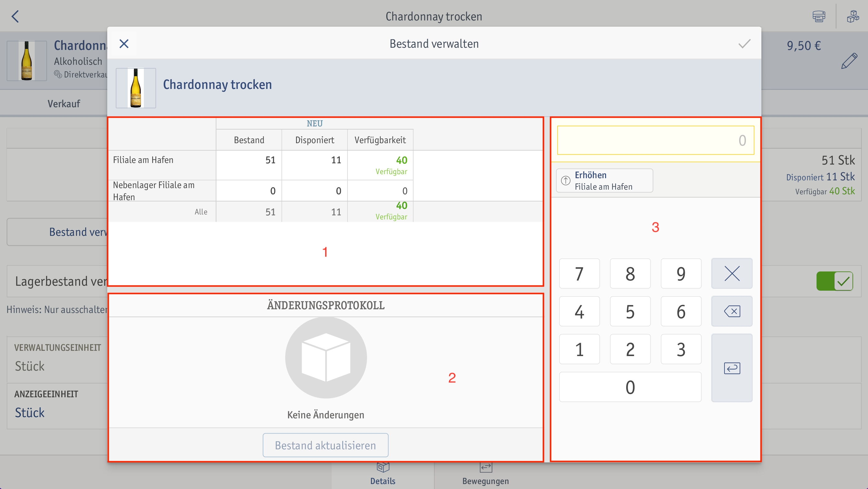The width and height of the screenshot is (868, 489).
Task: Tap keypad digit 3
Action: click(681, 349)
